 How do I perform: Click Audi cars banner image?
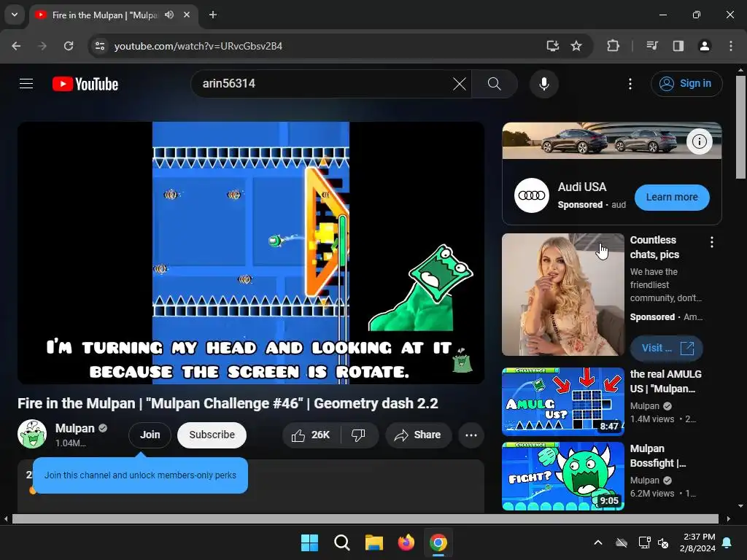[612, 141]
